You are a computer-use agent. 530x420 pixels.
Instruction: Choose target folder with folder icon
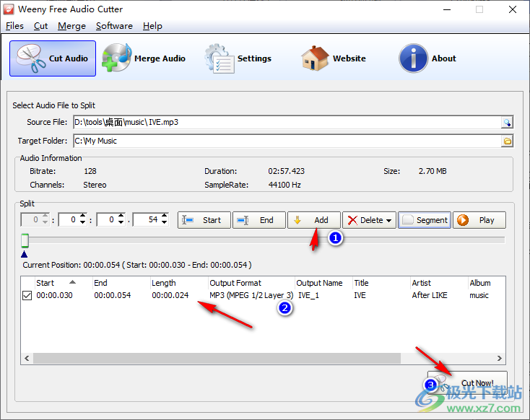click(x=507, y=141)
